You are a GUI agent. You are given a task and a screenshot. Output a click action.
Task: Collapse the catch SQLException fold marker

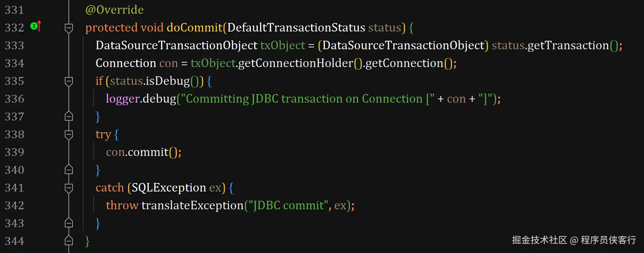tap(69, 188)
